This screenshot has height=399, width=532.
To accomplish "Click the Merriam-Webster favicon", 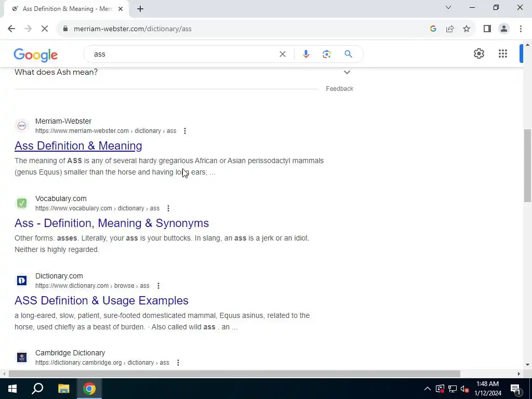I will 22,126.
